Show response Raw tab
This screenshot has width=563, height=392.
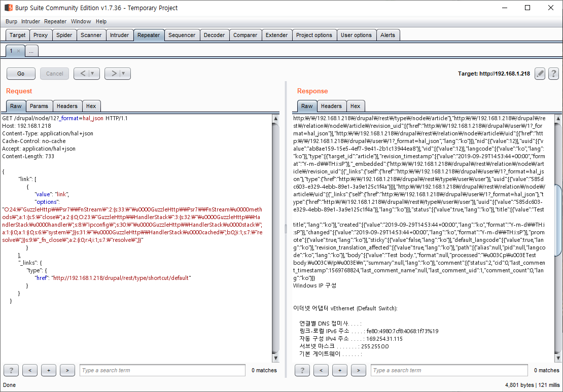(x=307, y=106)
